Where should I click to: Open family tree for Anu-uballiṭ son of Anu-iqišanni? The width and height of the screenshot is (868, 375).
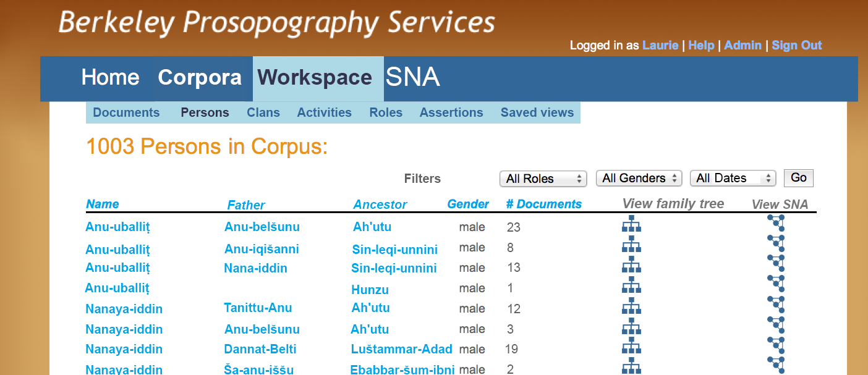click(x=631, y=244)
